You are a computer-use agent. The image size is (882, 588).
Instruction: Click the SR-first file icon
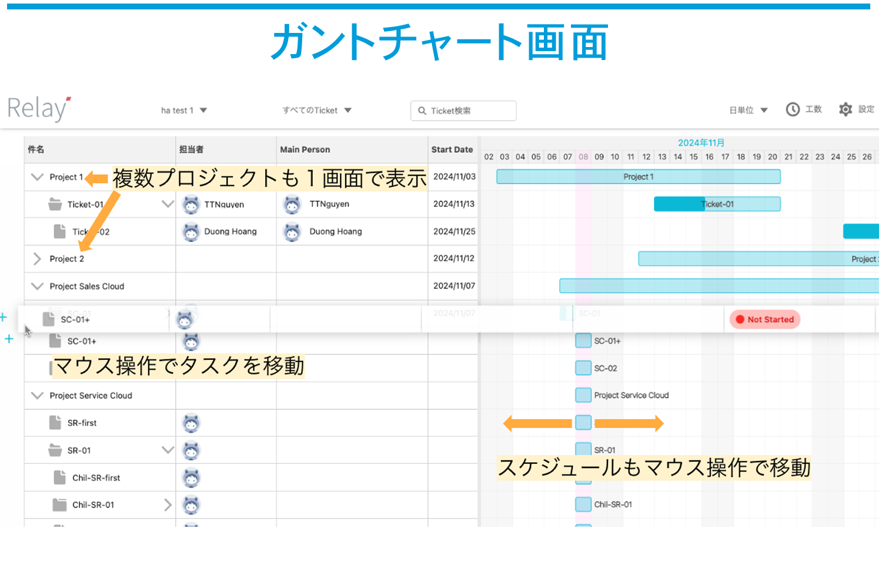tap(55, 423)
